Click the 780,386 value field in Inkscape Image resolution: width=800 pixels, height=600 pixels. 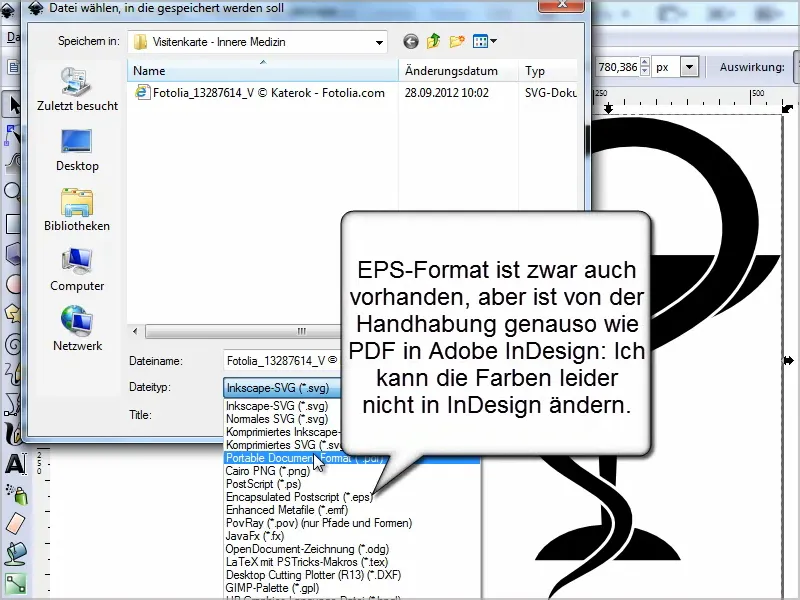(617, 67)
